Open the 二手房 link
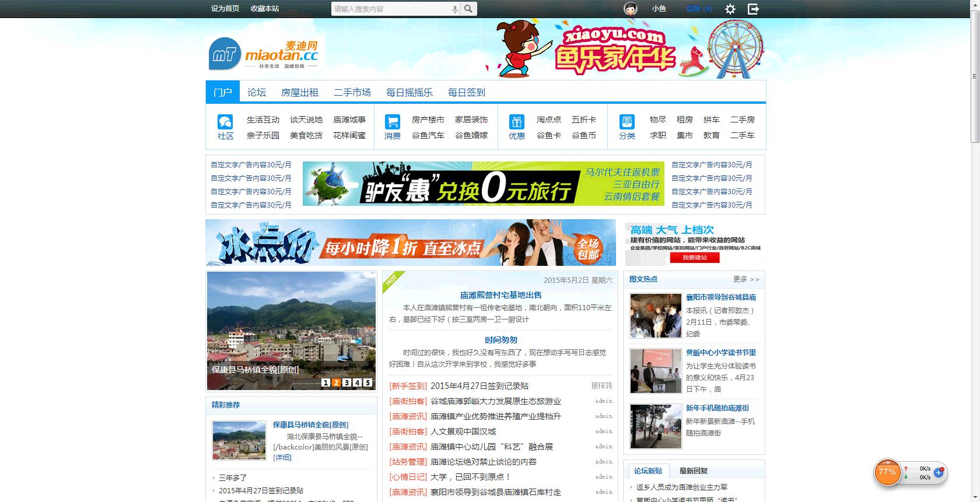Screen dimensions: 980x502 click(x=743, y=120)
